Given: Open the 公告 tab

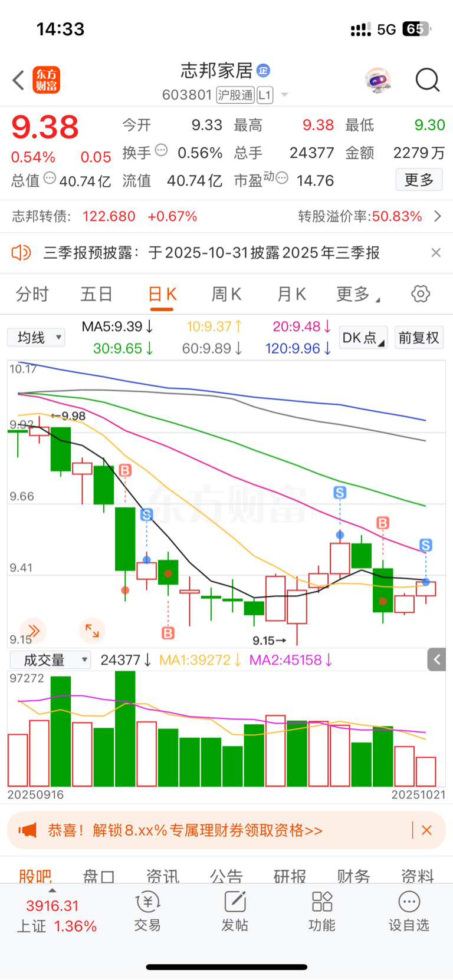Looking at the screenshot, I should 226,875.
